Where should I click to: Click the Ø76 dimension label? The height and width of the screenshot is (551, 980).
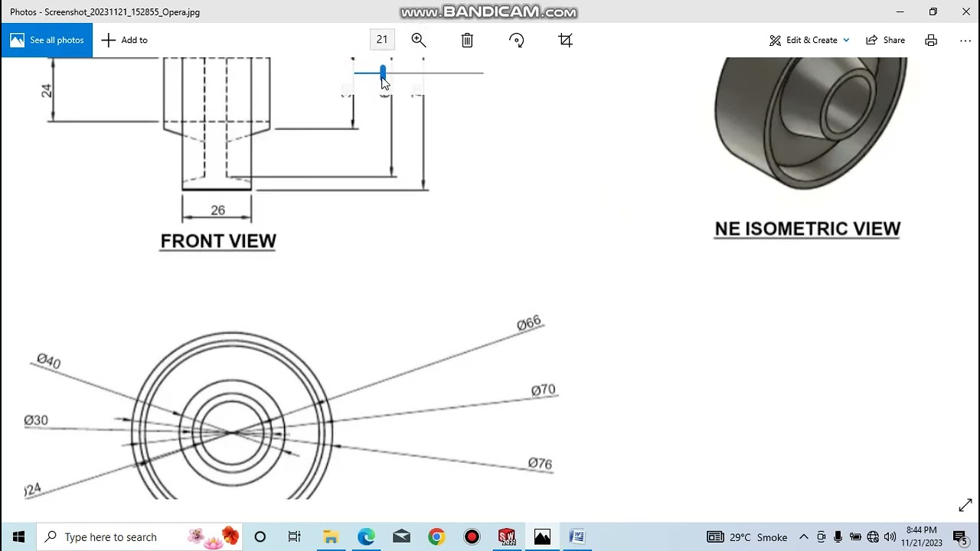[x=540, y=464]
